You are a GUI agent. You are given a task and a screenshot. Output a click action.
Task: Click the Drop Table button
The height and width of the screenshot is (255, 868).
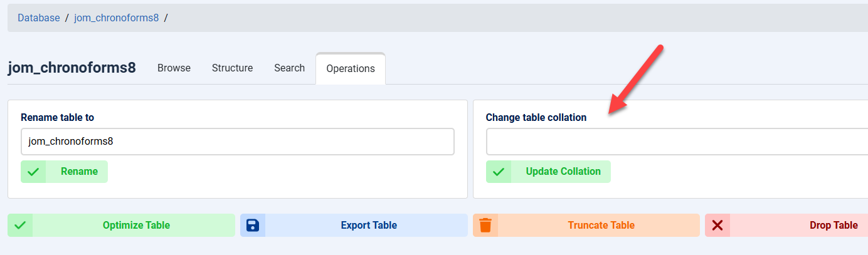pyautogui.click(x=786, y=226)
